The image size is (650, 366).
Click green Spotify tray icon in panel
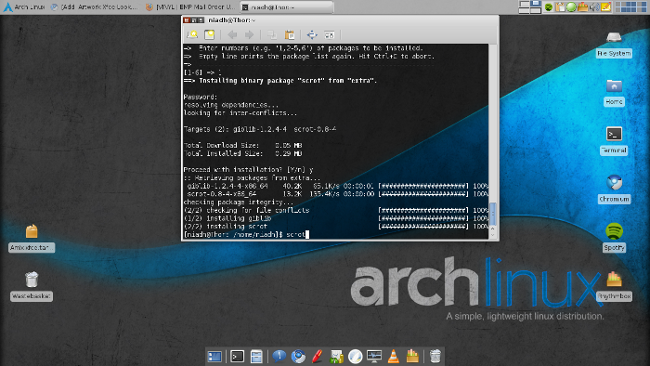click(x=549, y=7)
